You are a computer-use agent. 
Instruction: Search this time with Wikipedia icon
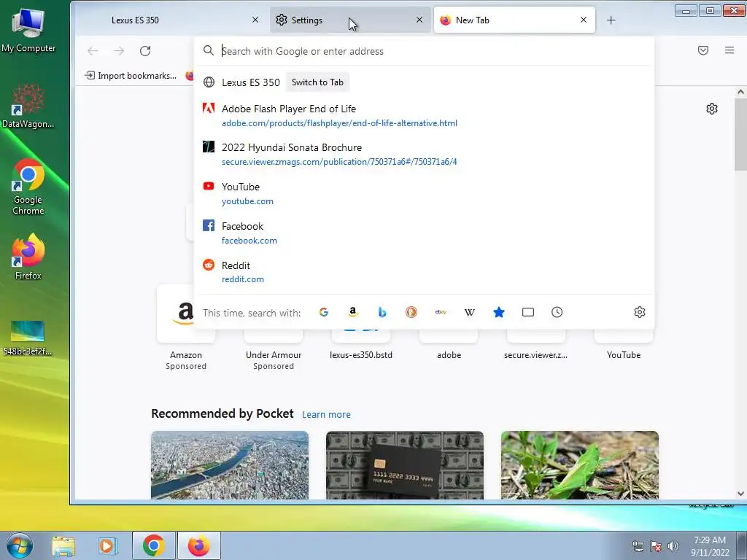[470, 312]
